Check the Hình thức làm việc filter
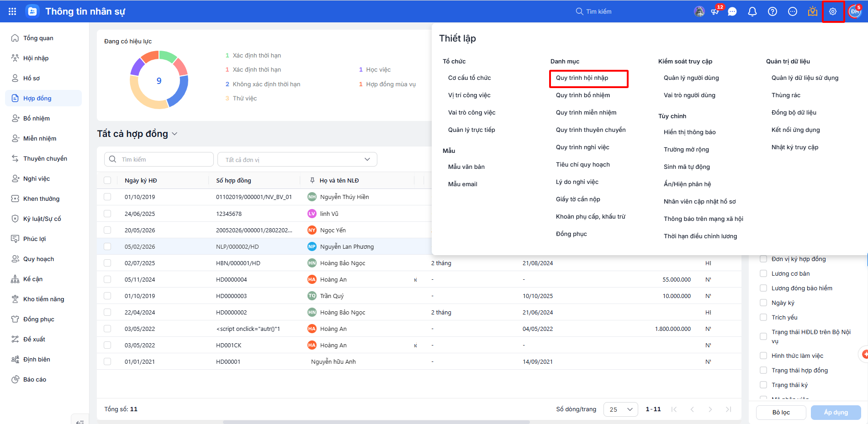868x424 pixels. (x=763, y=356)
